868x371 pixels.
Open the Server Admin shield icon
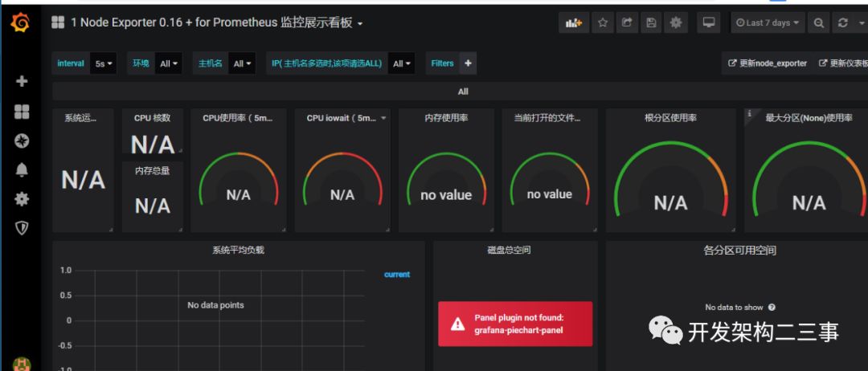point(22,228)
